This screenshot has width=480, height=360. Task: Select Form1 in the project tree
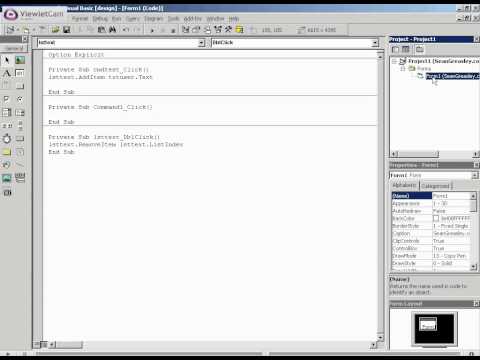453,76
